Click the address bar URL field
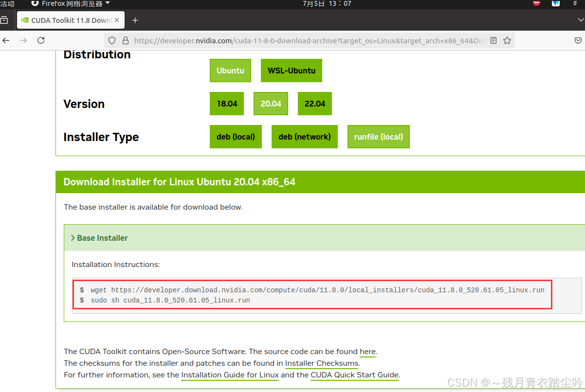Image resolution: width=585 pixels, height=392 pixels. coord(310,41)
